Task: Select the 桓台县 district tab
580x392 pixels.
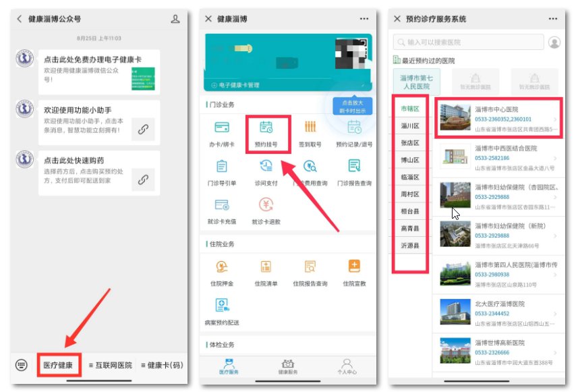Action: pos(410,211)
